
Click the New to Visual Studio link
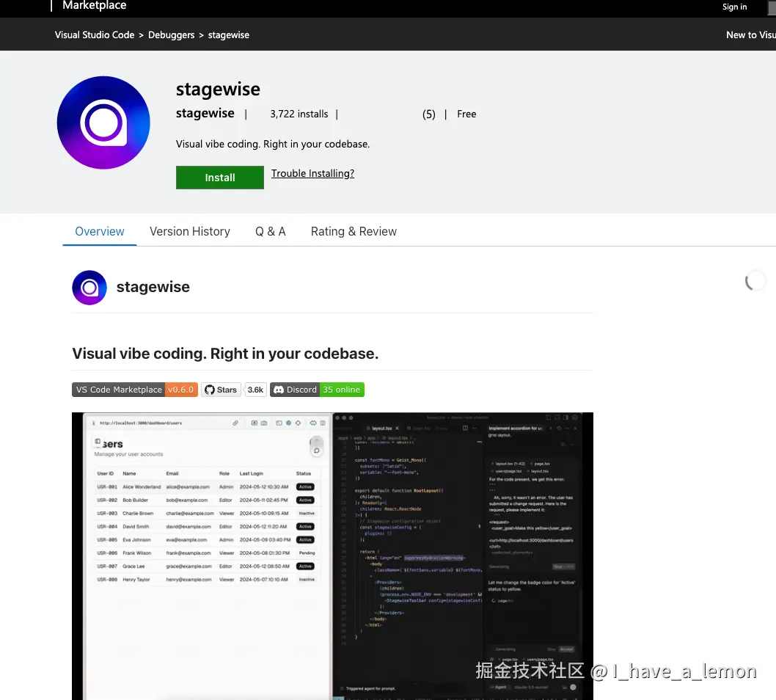point(751,34)
